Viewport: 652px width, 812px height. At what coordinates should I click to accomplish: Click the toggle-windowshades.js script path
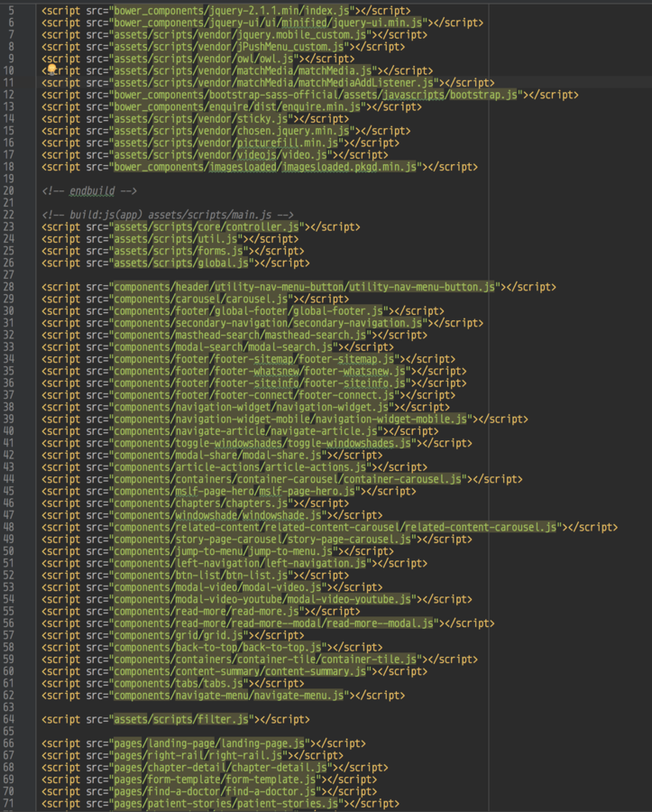click(x=262, y=443)
